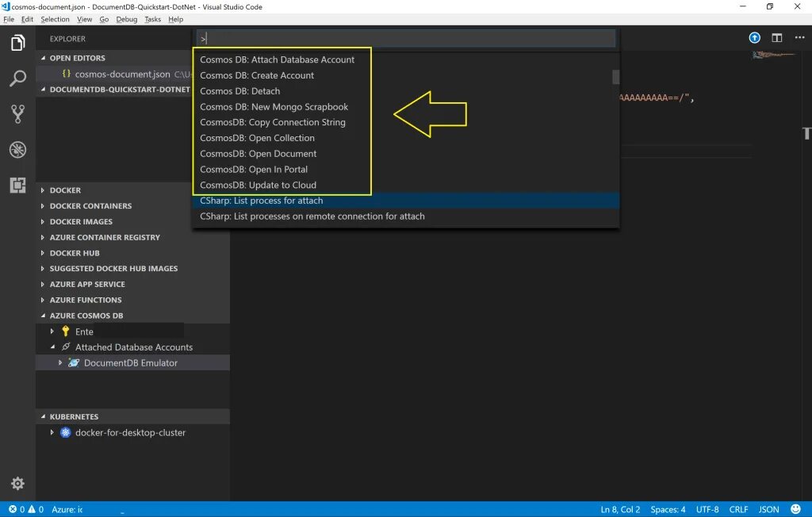Expand the Docker Images section
Screen dimensions: 812x517
tap(43, 221)
